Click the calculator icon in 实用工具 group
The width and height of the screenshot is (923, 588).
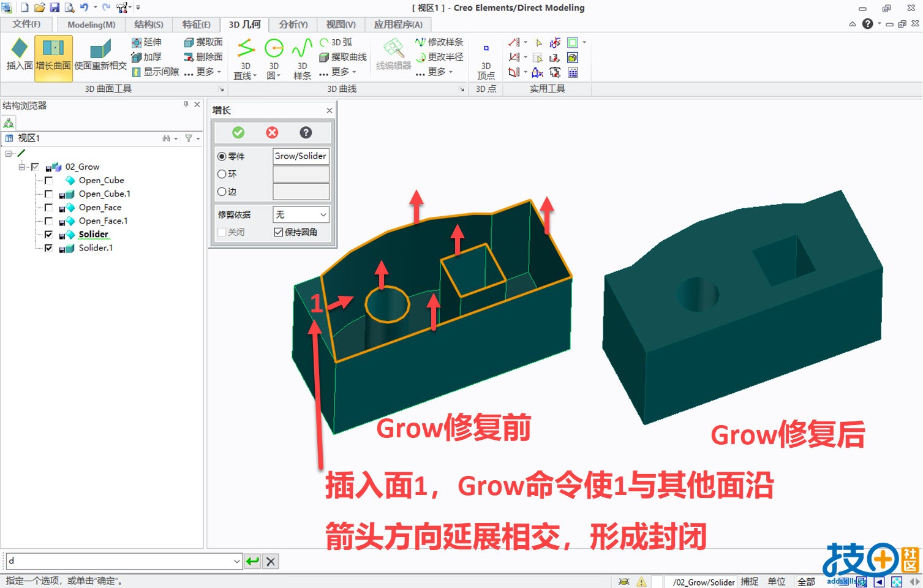point(573,72)
